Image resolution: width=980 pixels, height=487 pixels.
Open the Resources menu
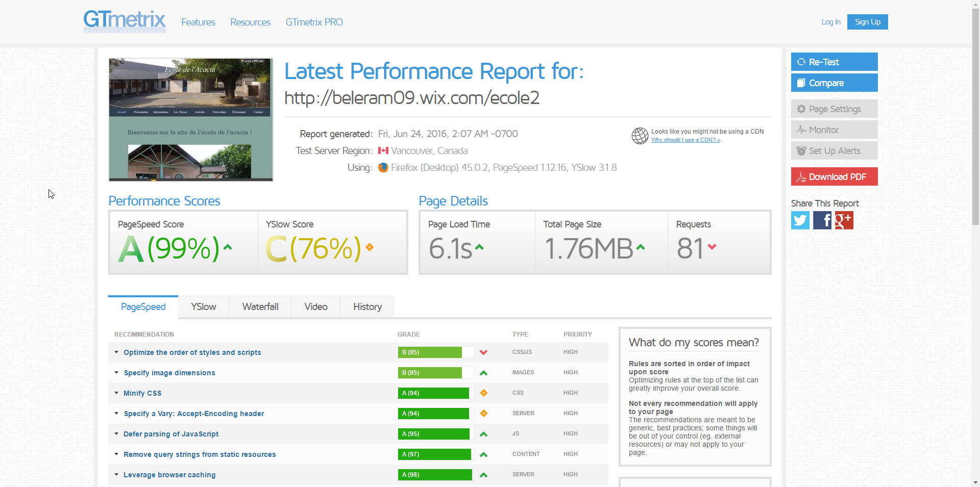click(x=250, y=22)
